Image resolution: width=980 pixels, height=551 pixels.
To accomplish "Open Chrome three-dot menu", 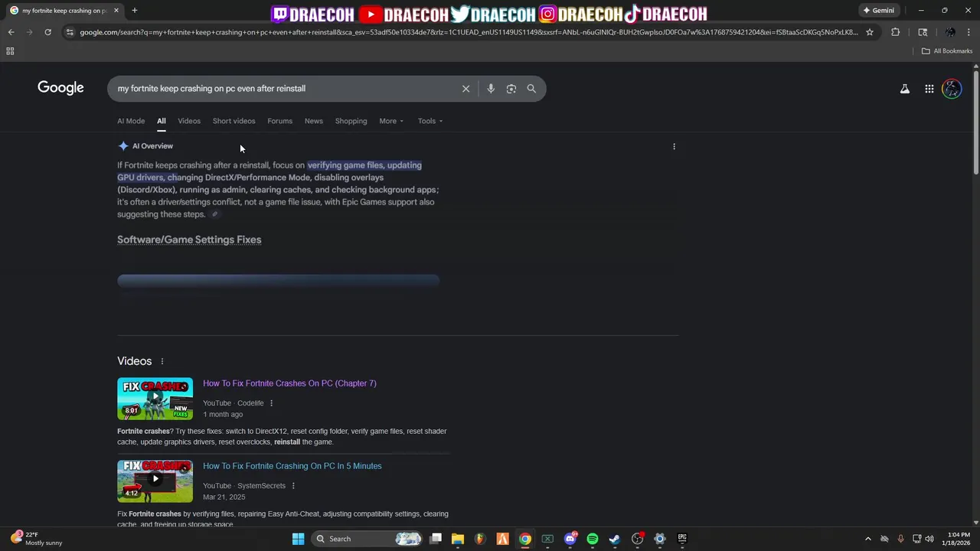I will click(969, 32).
